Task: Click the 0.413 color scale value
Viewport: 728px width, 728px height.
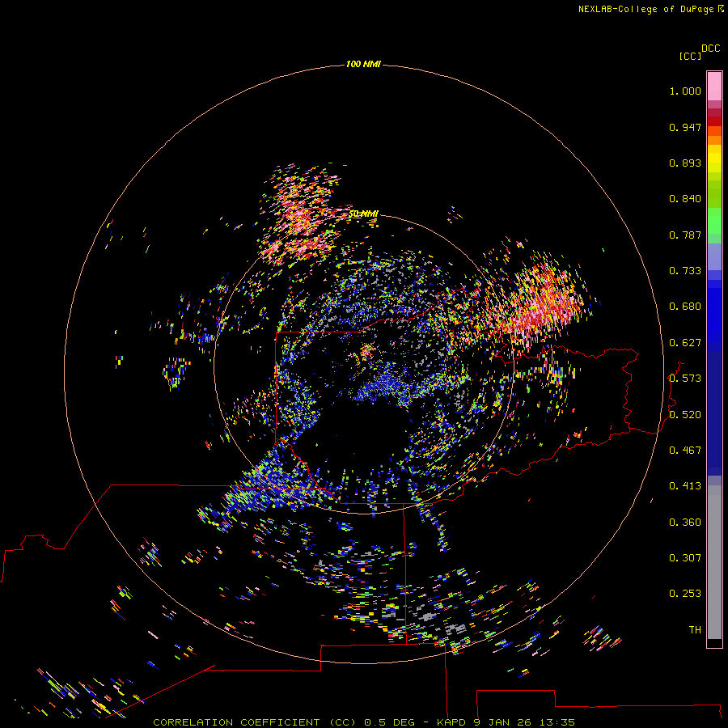Action: pyautogui.click(x=685, y=486)
